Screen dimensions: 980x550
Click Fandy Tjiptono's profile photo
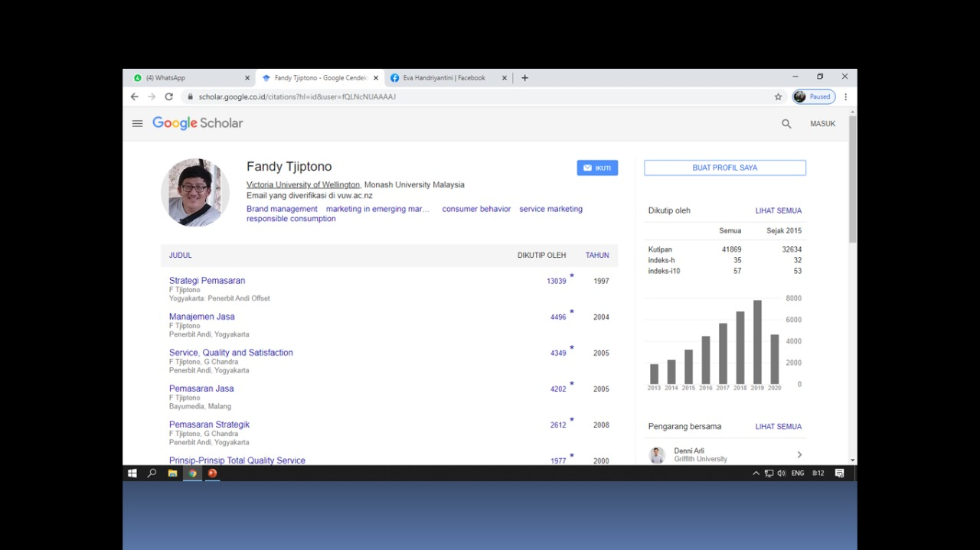195,193
